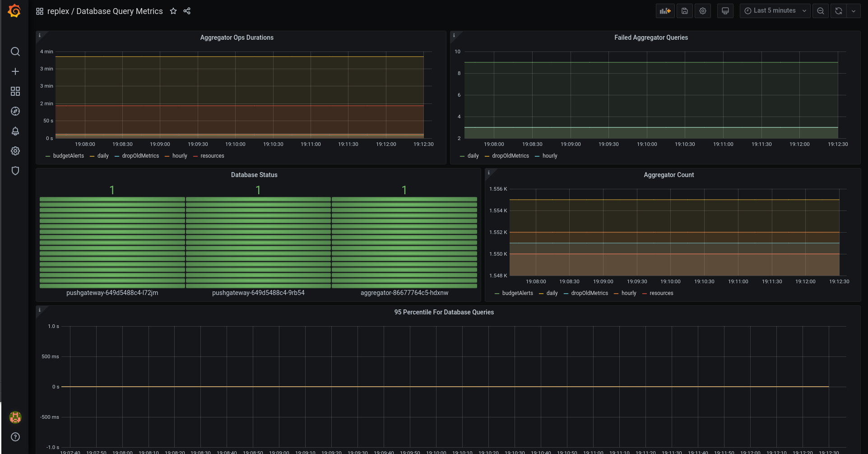Star this dashboard as favorite
Screen dimensions: 868x454
click(x=173, y=11)
